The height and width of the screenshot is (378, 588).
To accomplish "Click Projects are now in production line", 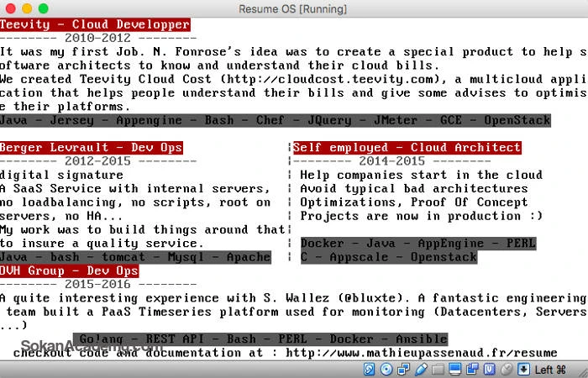I will pyautogui.click(x=421, y=216).
